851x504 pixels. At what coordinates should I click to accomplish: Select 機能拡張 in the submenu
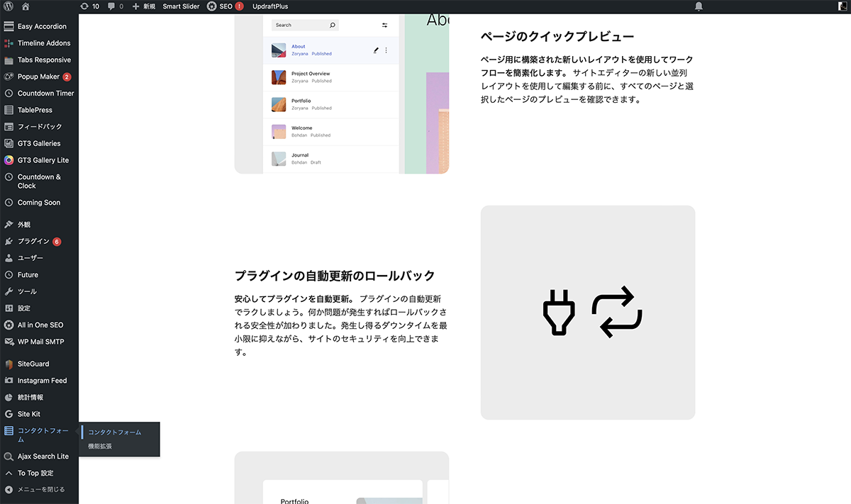(x=100, y=447)
